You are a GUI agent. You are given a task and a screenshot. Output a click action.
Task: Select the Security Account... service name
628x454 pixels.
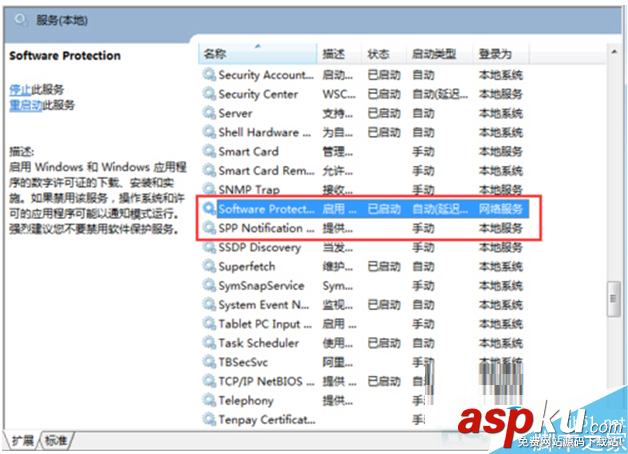click(x=266, y=75)
